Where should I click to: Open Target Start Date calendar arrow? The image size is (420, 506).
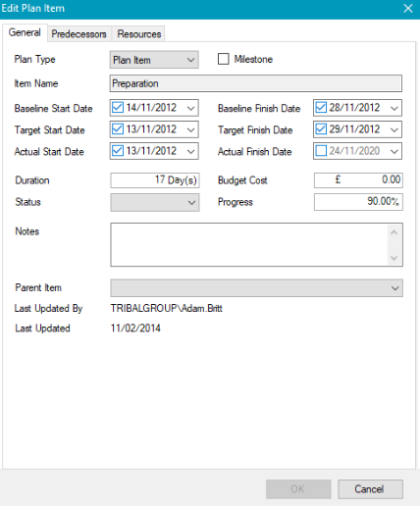point(191,129)
